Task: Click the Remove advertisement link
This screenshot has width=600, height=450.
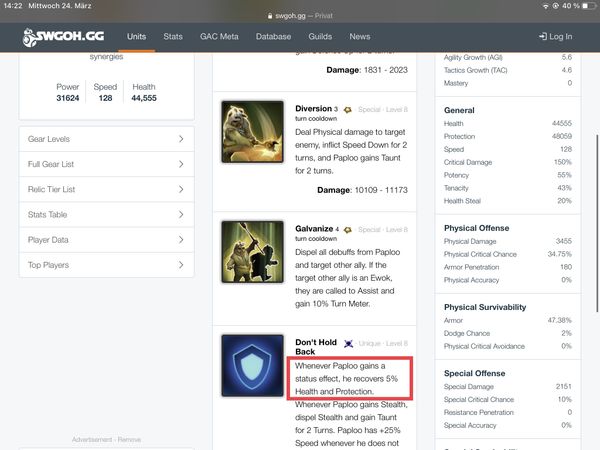Action: (x=129, y=439)
